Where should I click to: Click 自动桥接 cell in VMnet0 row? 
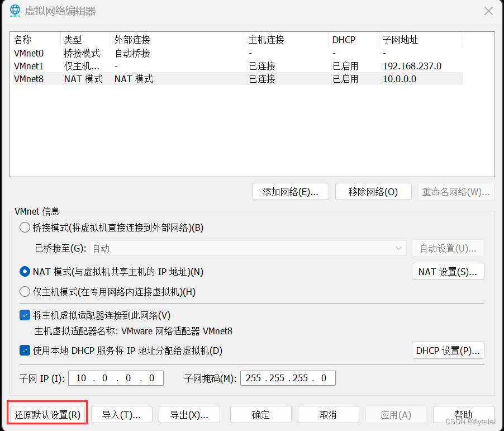pos(132,53)
